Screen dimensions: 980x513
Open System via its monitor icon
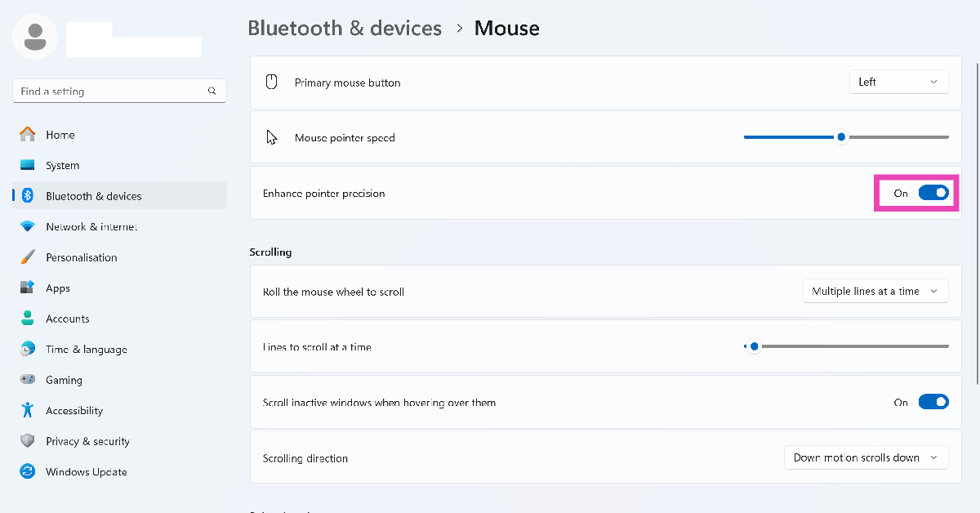click(x=28, y=165)
